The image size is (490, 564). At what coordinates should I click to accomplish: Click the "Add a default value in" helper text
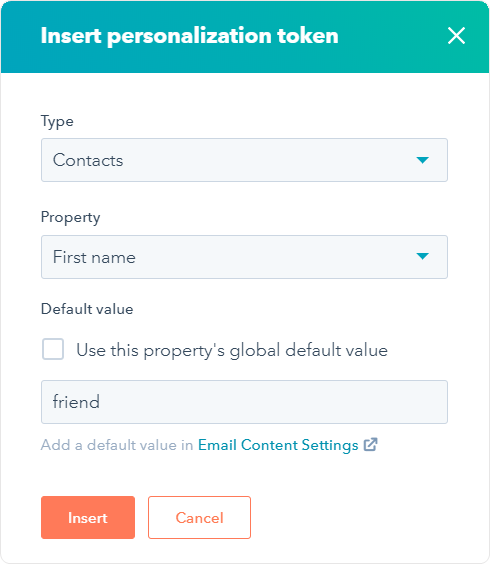coord(117,445)
